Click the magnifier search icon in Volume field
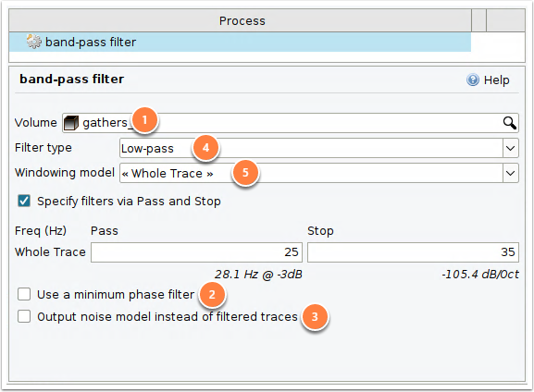 pos(510,123)
